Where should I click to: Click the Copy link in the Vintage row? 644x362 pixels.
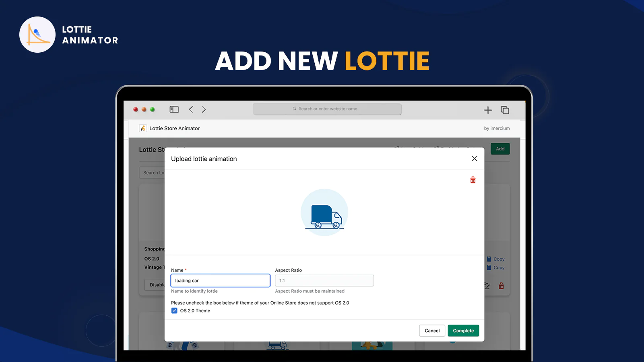[x=499, y=267]
